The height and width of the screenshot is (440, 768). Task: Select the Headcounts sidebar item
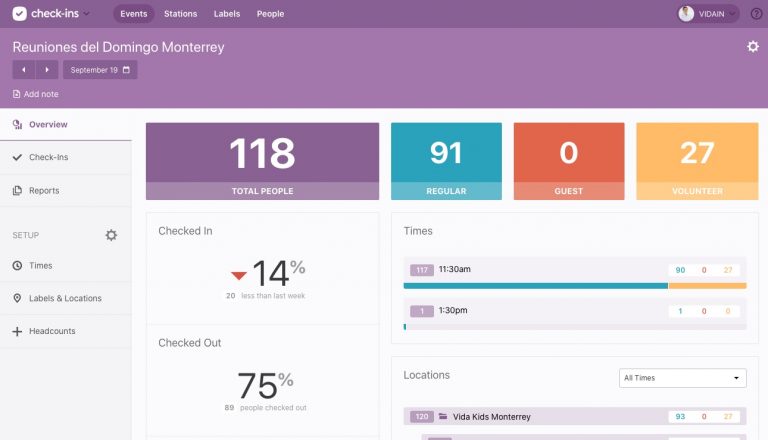click(x=51, y=331)
